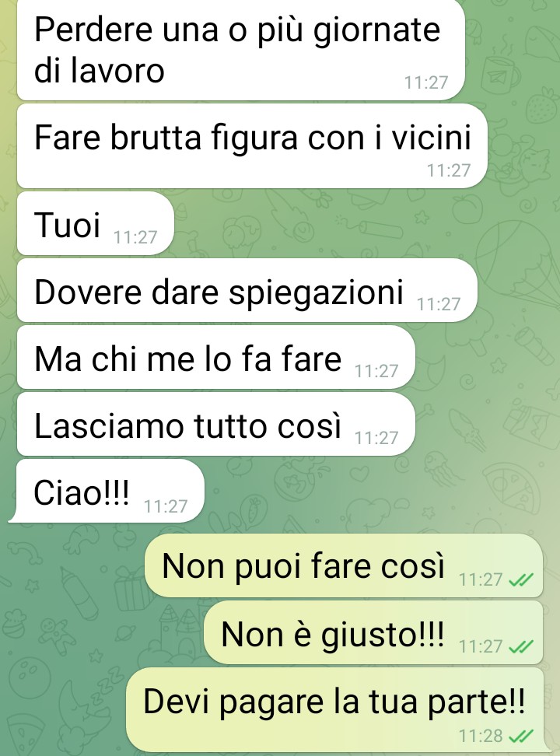
Task: Tap the 11:27 timestamp next to 'Ciao!!!'
Action: 166,506
